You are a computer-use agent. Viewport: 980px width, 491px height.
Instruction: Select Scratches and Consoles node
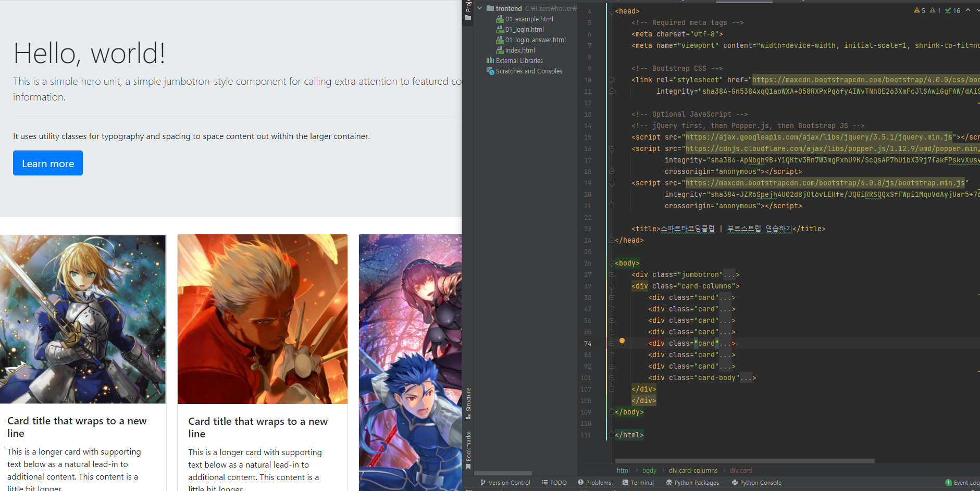(x=529, y=71)
